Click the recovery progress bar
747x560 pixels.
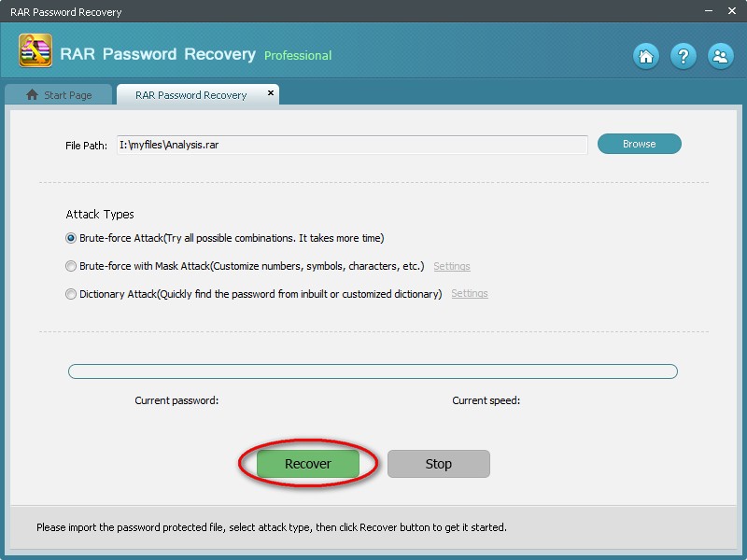coord(373,371)
